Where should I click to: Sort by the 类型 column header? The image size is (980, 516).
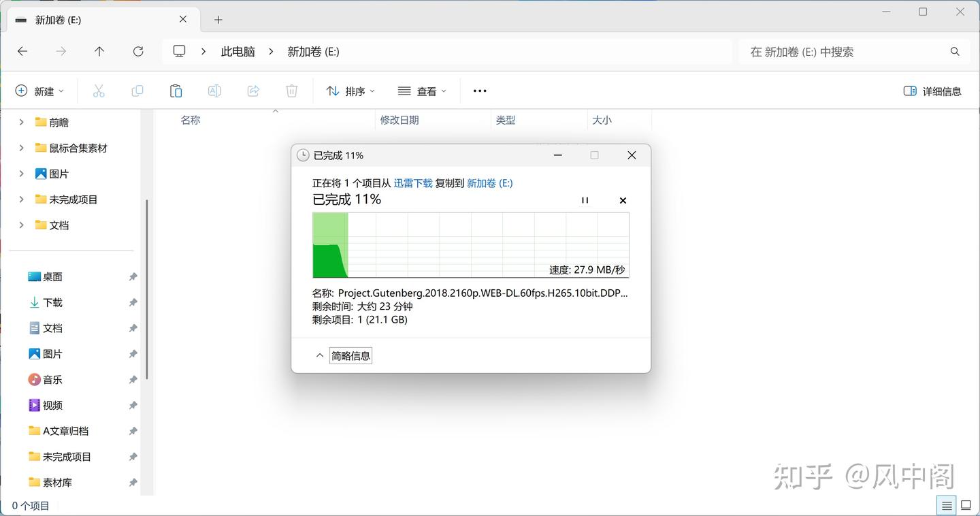pos(506,120)
